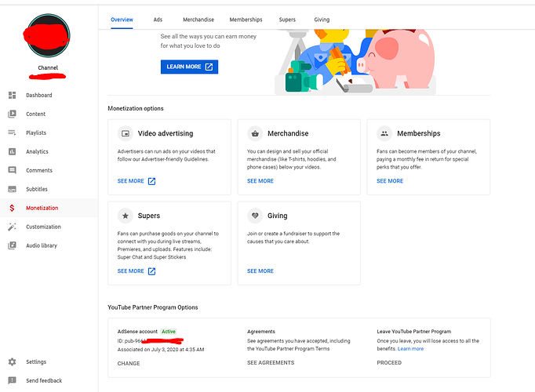Open Dashboard from sidebar
Viewport: 535px width, 392px height.
(39, 95)
